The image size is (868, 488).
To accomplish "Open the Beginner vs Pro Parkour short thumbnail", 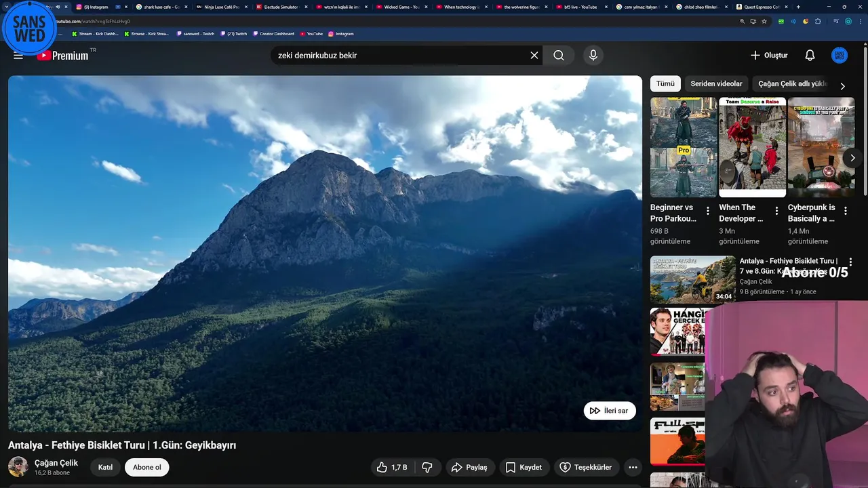I will coord(684,147).
